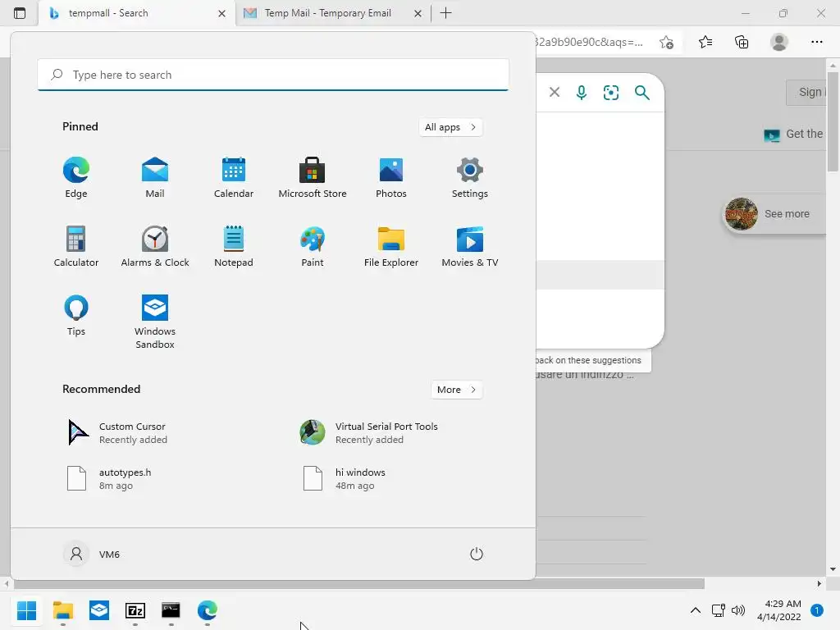840x630 pixels.
Task: Open network status tray icon
Action: [719, 610]
